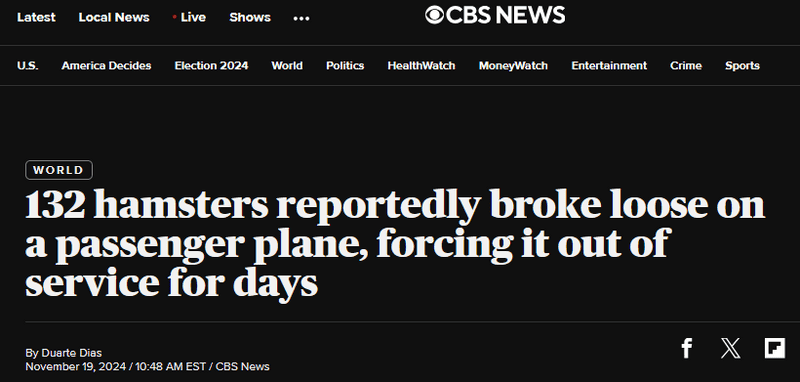800x382 pixels.
Task: Go to Latest section
Action: point(36,17)
